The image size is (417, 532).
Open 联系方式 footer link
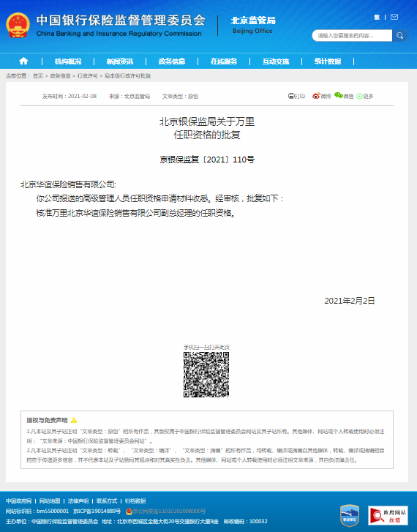107,501
